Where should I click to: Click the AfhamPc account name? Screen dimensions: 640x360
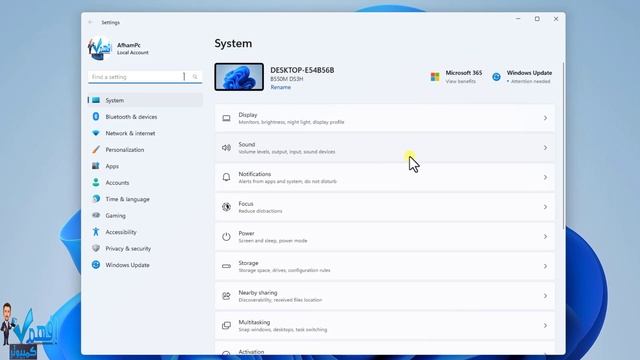(129, 45)
